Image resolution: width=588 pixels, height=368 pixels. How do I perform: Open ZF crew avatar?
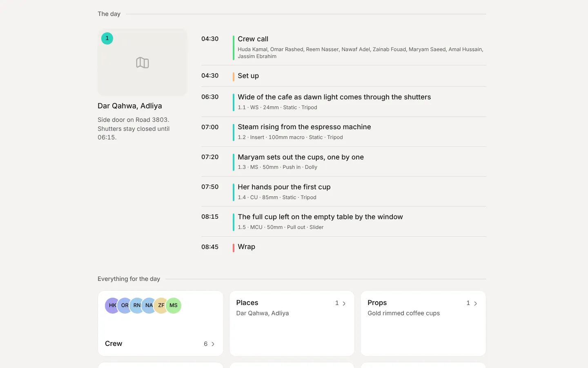[161, 305]
